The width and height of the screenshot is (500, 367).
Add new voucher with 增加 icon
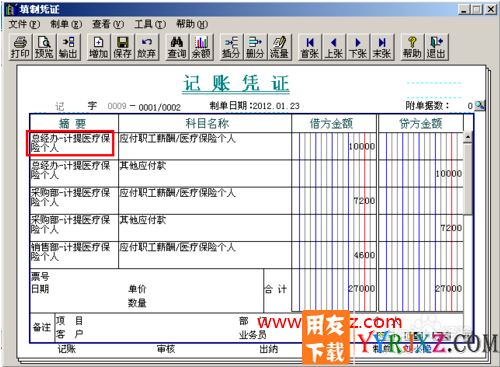(x=98, y=47)
